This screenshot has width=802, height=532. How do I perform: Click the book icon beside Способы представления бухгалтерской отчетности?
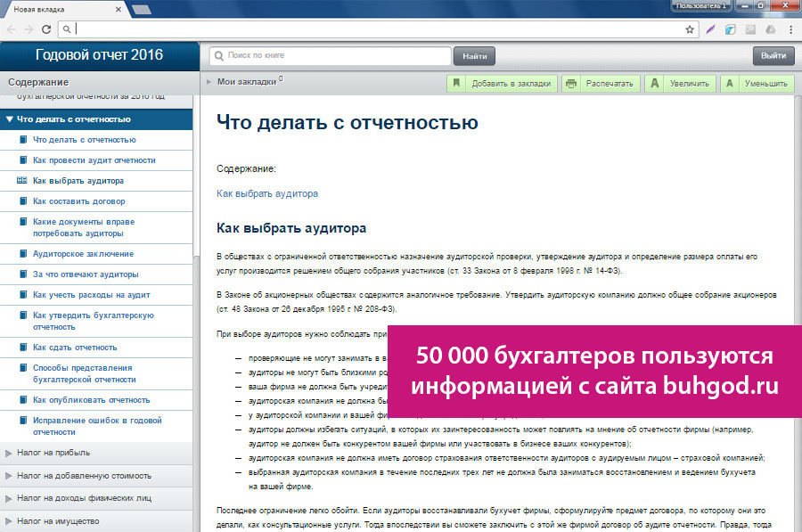(23, 367)
